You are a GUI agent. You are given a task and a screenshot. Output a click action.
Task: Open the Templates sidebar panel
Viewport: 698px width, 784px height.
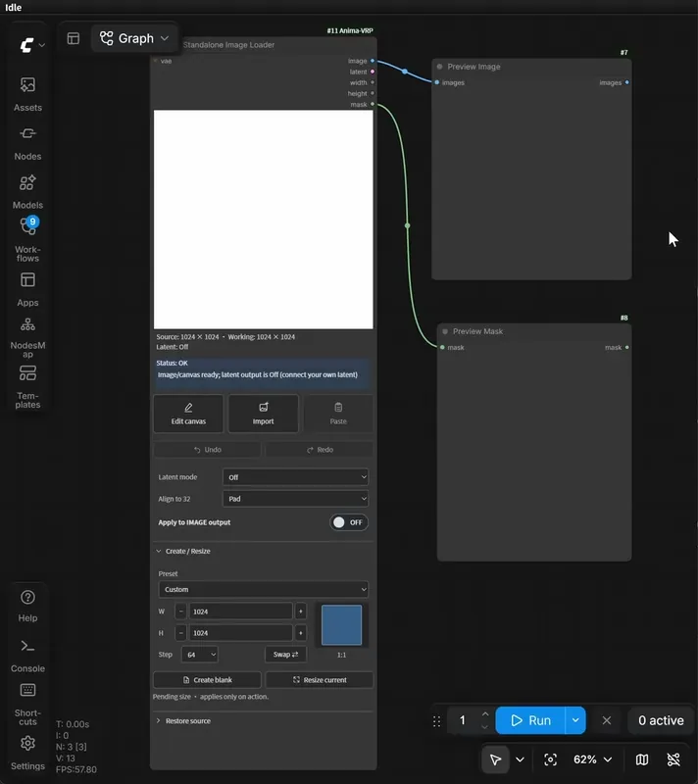(x=27, y=386)
